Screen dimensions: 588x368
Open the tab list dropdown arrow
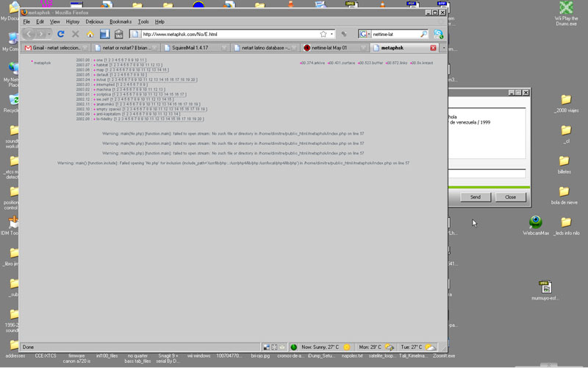(443, 48)
